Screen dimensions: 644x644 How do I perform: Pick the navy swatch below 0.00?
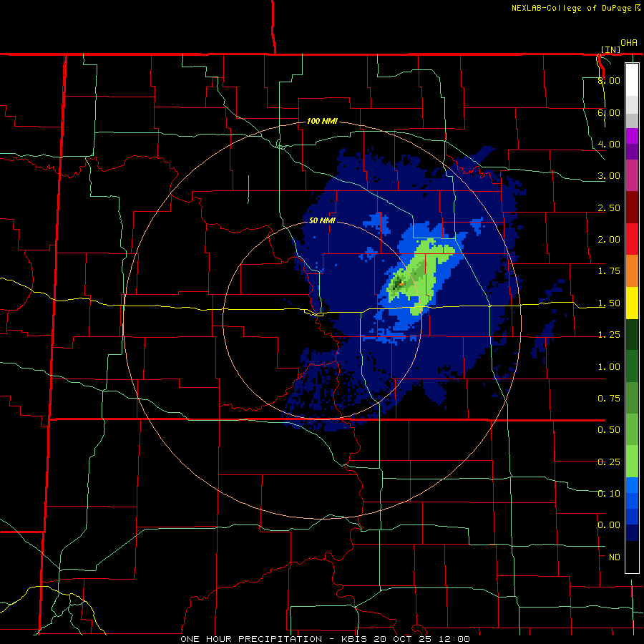[632, 532]
